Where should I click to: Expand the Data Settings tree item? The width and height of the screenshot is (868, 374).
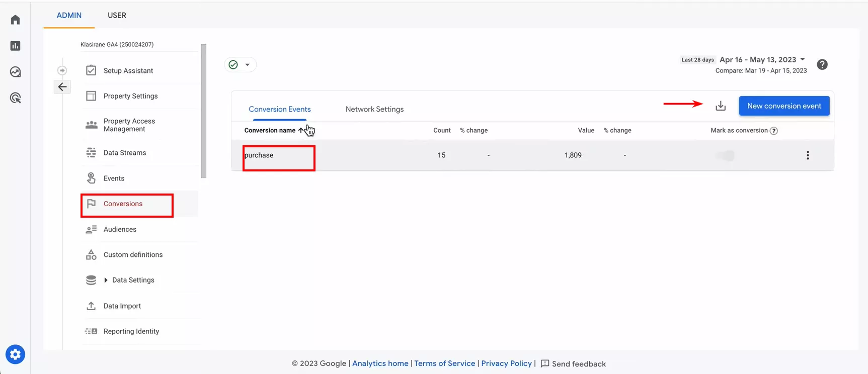(106, 280)
